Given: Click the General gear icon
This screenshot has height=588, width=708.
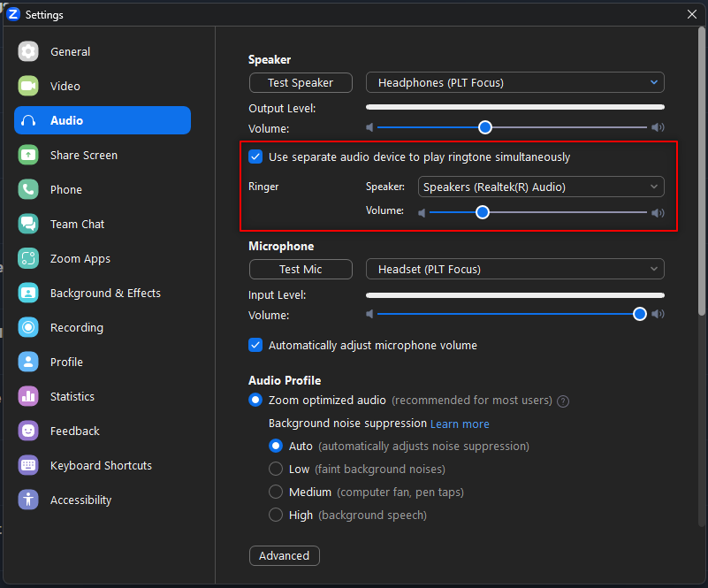Looking at the screenshot, I should click(28, 51).
